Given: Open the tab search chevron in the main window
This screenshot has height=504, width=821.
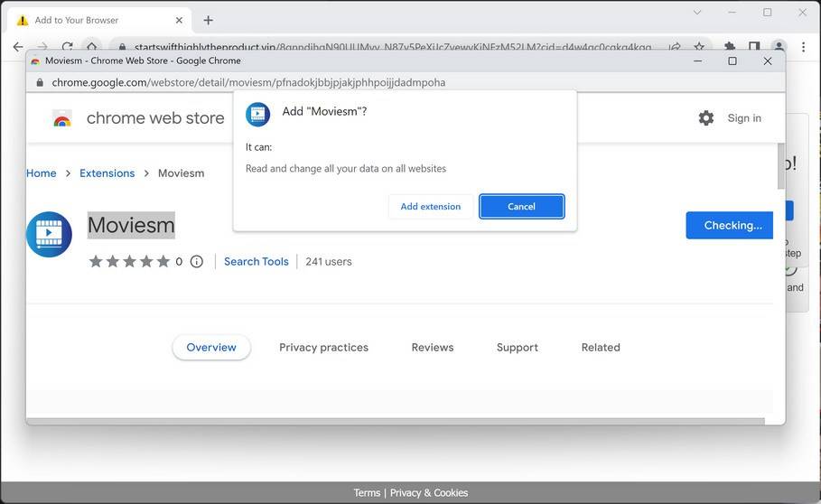Looking at the screenshot, I should tap(697, 13).
